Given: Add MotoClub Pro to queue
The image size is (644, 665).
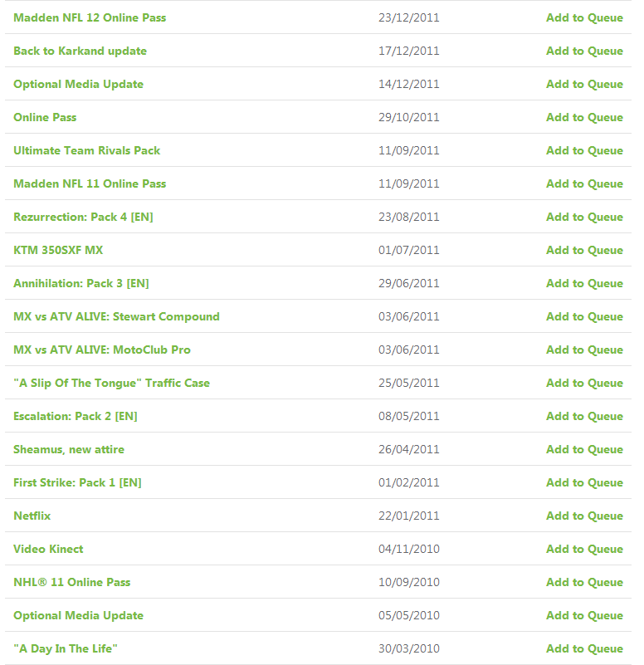Looking at the screenshot, I should [584, 350].
